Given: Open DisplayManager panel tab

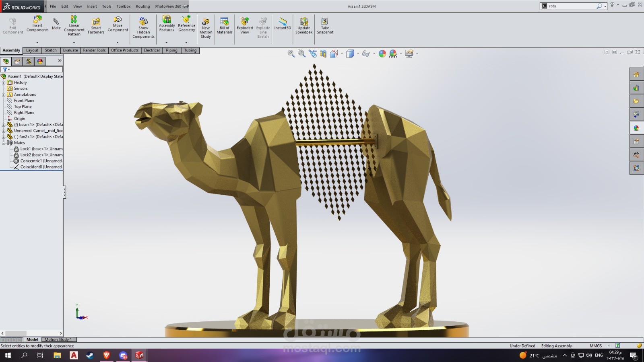Looking at the screenshot, I should 40,62.
